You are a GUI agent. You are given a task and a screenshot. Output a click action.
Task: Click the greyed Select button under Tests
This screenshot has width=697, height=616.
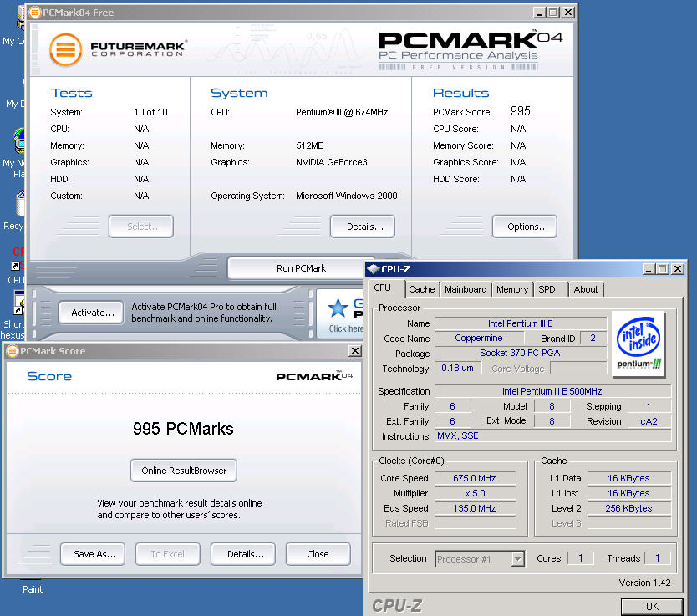point(141,227)
